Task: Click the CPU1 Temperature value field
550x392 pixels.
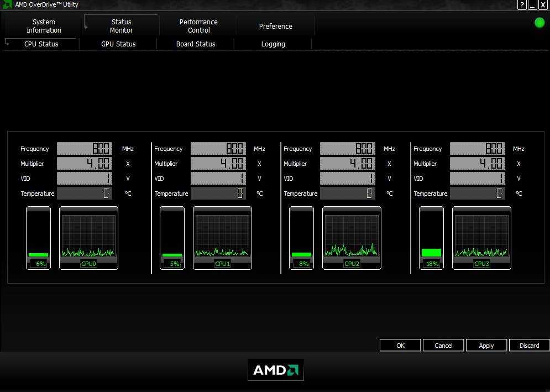Action: (218, 194)
